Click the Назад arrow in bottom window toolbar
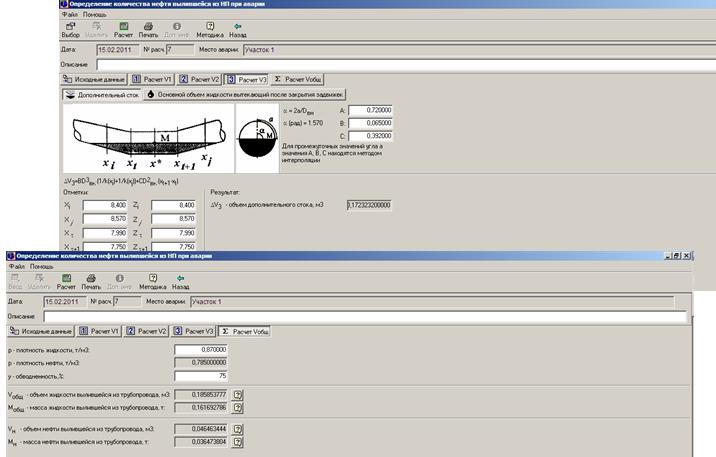Viewport: 716px width, 457px height. [180, 281]
